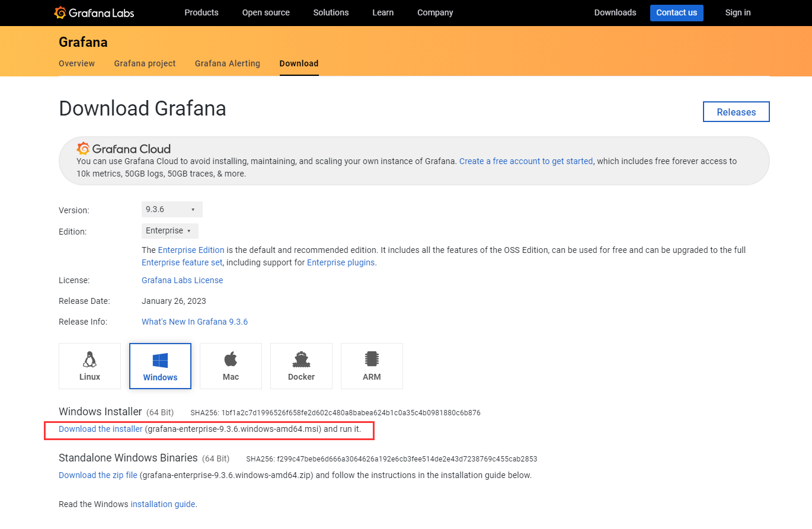This screenshot has width=812, height=529.
Task: Select the ARM chip platform icon
Action: [x=372, y=359]
